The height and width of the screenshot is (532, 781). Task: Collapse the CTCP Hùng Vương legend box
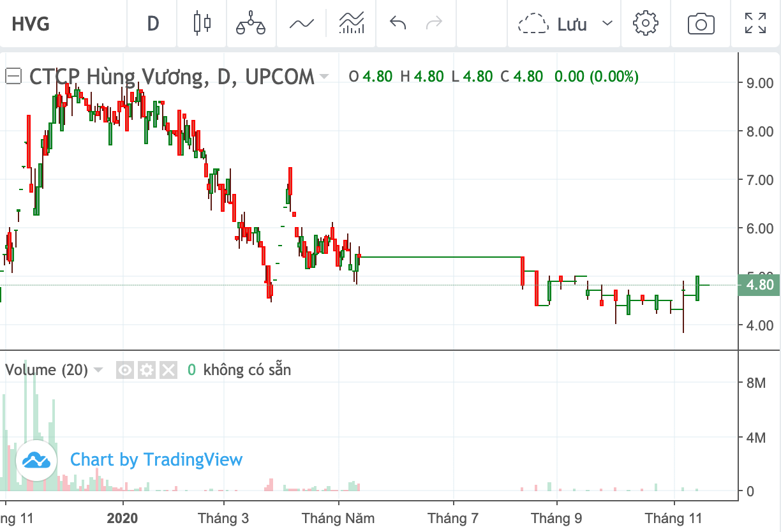coord(13,77)
